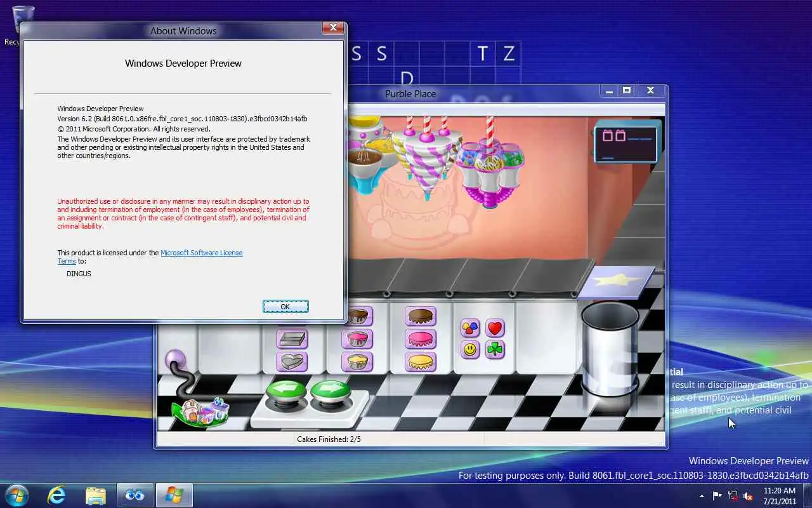Click the purple star order platform
812x508 pixels.
click(x=615, y=281)
